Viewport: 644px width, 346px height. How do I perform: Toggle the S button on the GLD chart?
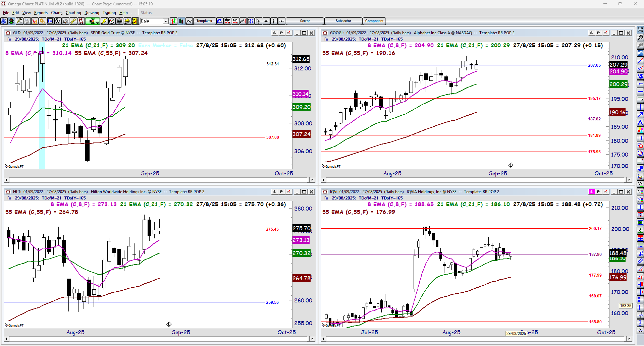[x=274, y=33]
